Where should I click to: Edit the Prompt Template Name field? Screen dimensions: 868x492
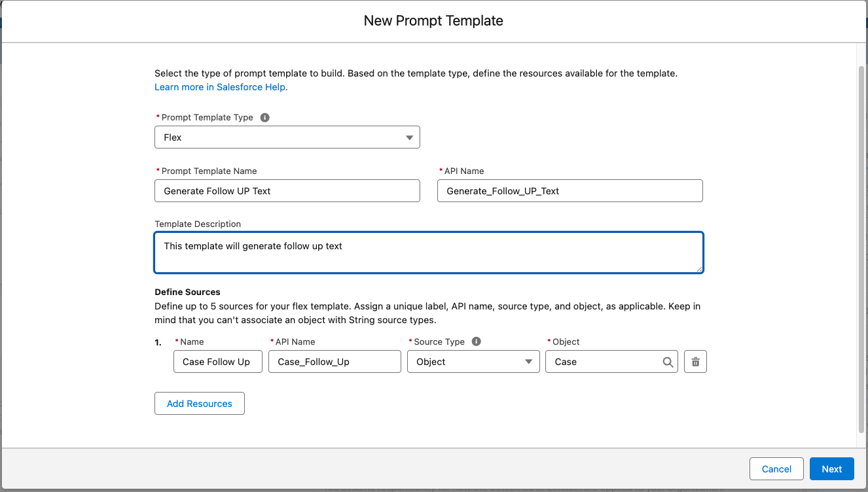tap(287, 190)
